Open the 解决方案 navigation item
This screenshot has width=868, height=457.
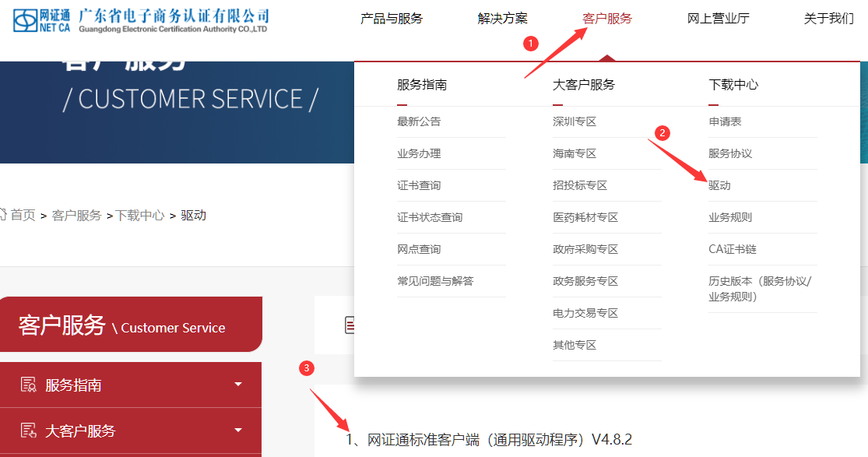coord(502,19)
